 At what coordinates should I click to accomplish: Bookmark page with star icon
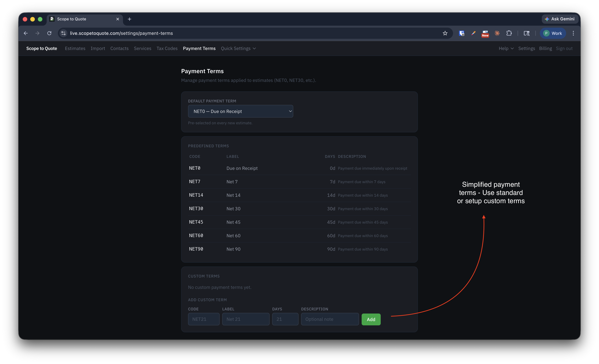point(445,33)
